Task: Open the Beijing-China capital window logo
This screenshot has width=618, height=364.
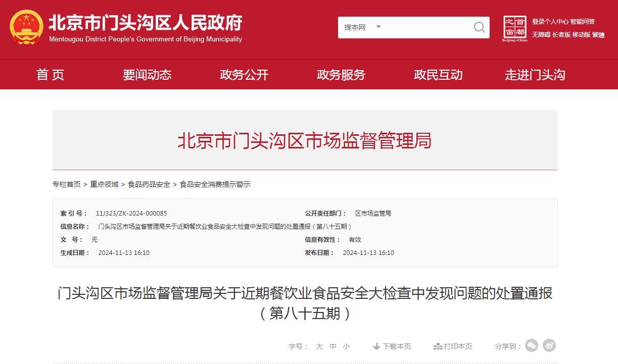Action: [x=515, y=29]
